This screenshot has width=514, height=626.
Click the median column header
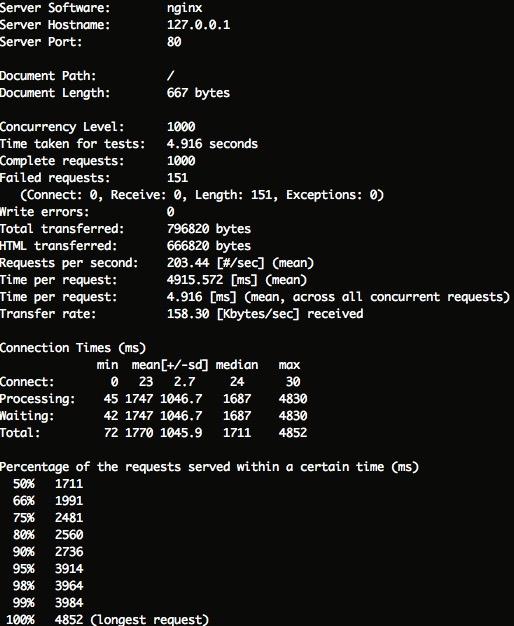pos(237,365)
